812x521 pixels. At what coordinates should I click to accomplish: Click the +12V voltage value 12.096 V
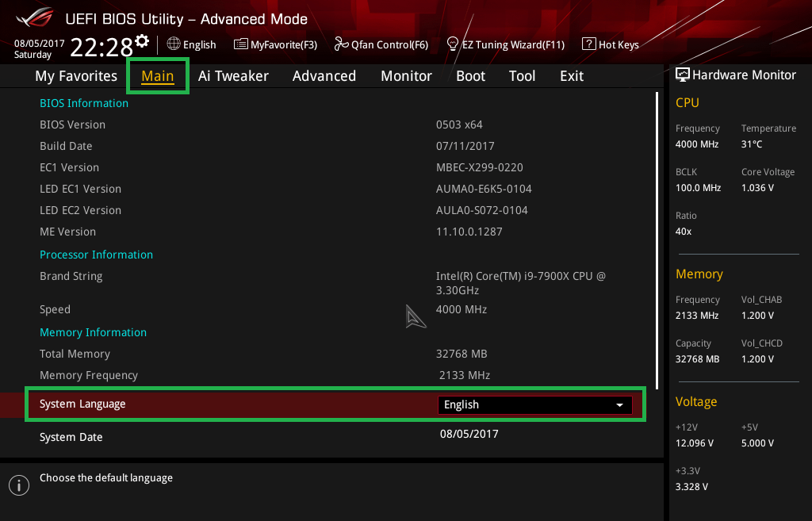pyautogui.click(x=695, y=443)
